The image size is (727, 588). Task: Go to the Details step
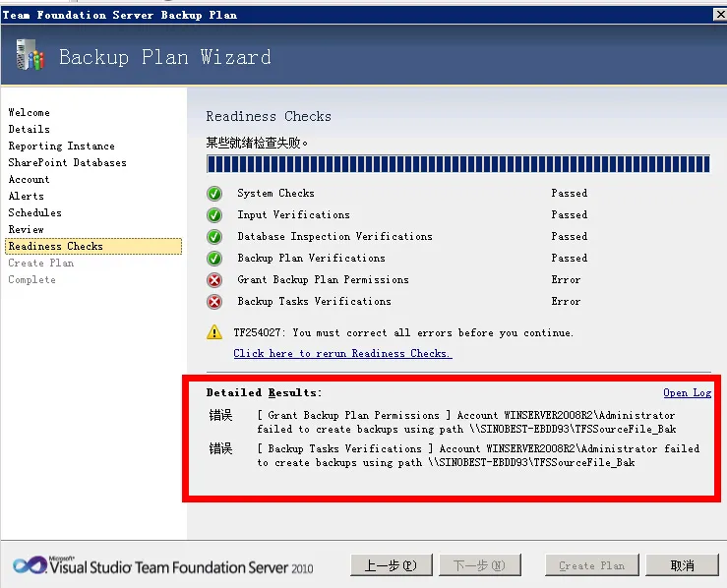point(30,129)
